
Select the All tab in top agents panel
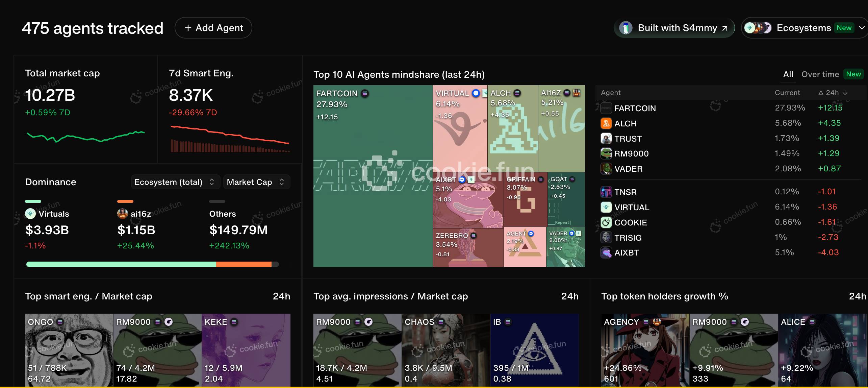tap(787, 74)
